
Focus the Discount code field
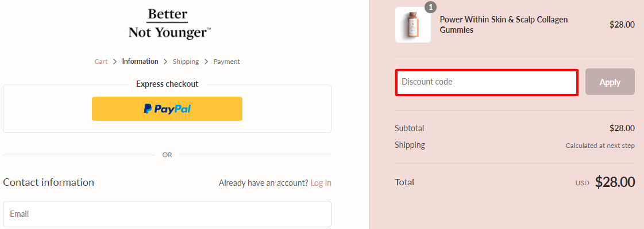click(487, 82)
